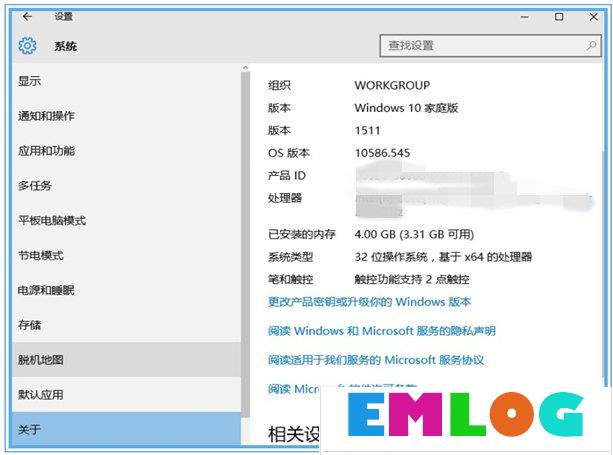Viewport: 613px width, 455px height.
Task: Click the 系统类型 label
Action: coord(290,257)
